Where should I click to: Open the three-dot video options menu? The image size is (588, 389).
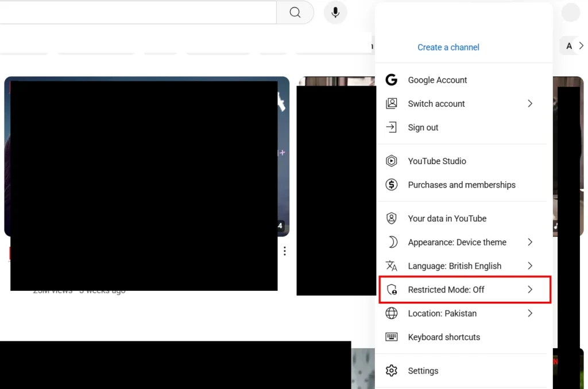click(x=284, y=251)
